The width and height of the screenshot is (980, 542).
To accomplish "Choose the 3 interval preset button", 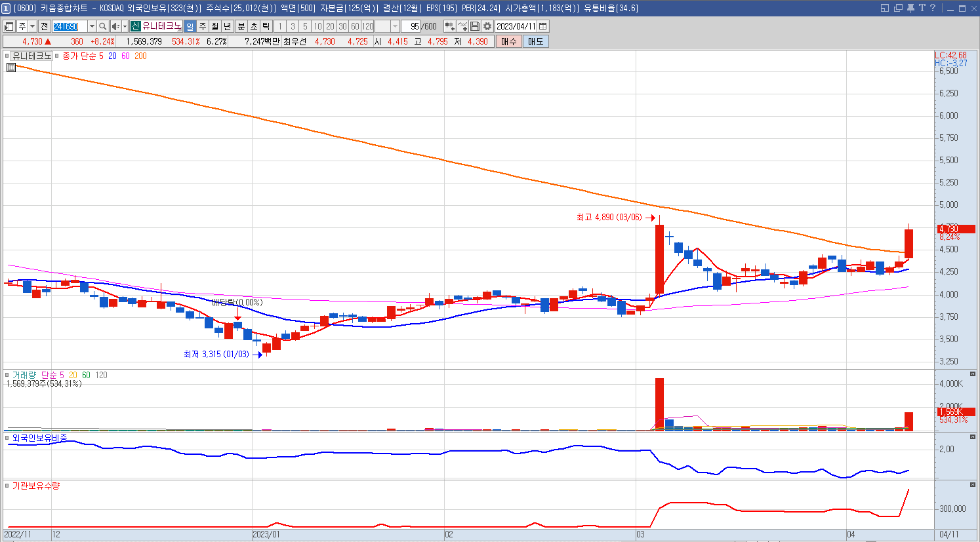I will tap(293, 26).
